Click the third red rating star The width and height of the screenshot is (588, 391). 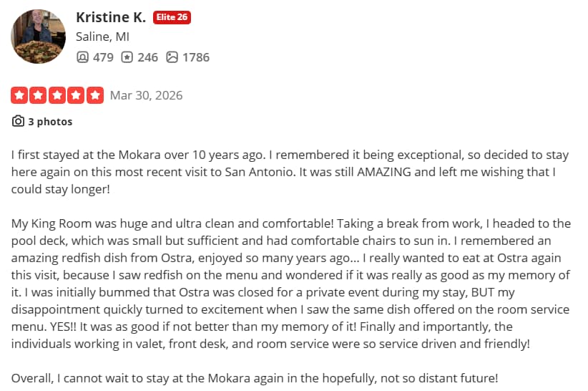57,95
